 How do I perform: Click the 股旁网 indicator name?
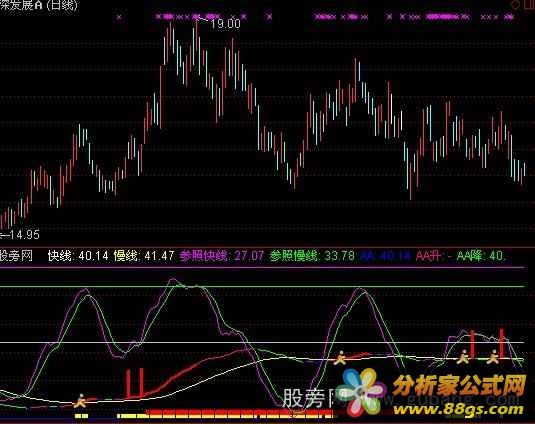16,255
